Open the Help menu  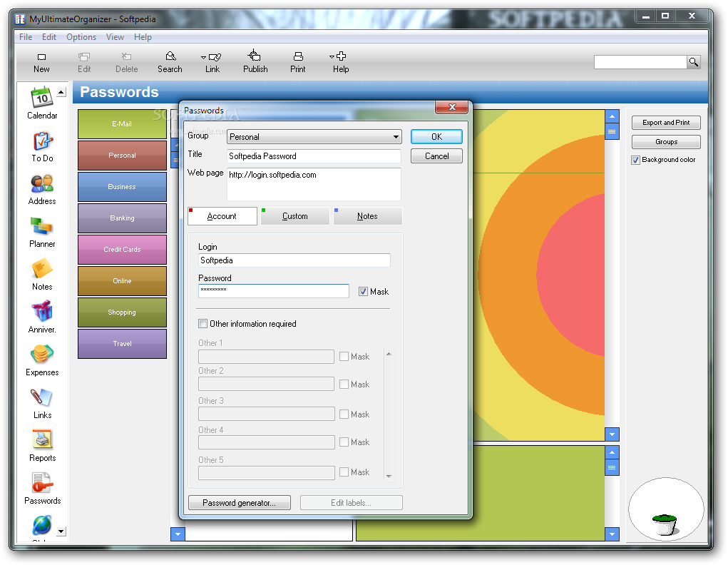coord(143,36)
